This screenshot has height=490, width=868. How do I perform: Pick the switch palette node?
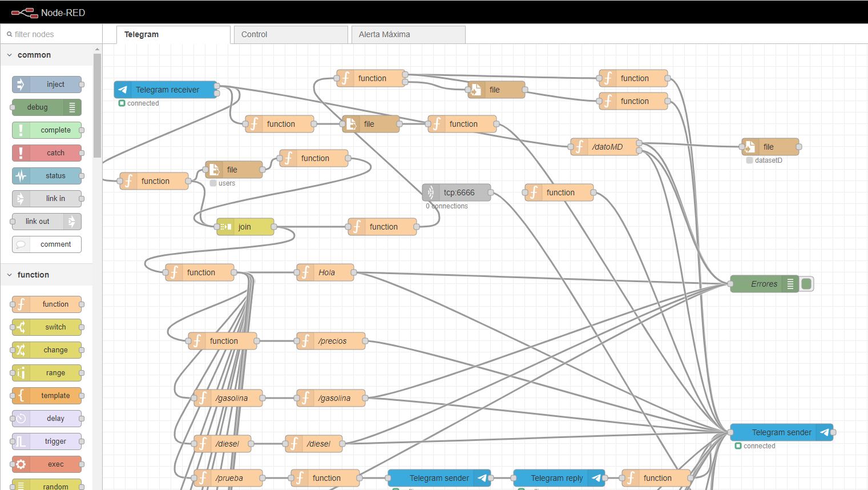[47, 327]
